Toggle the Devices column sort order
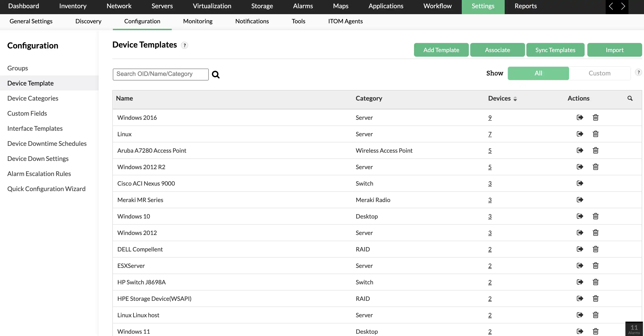 pyautogui.click(x=515, y=99)
